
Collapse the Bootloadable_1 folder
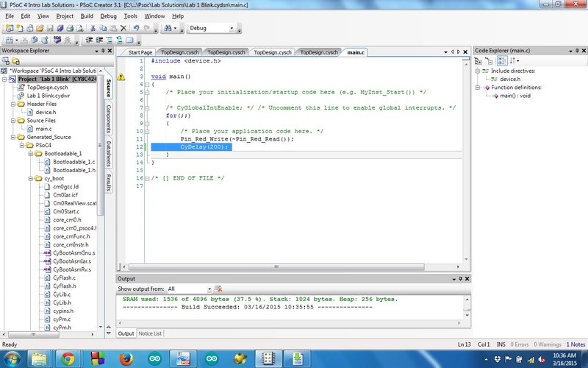(x=31, y=154)
